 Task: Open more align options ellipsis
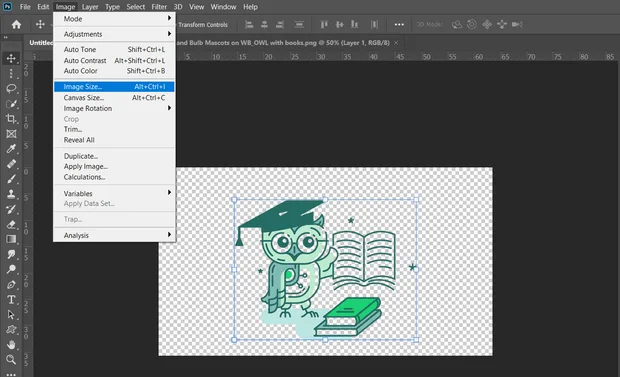click(399, 25)
